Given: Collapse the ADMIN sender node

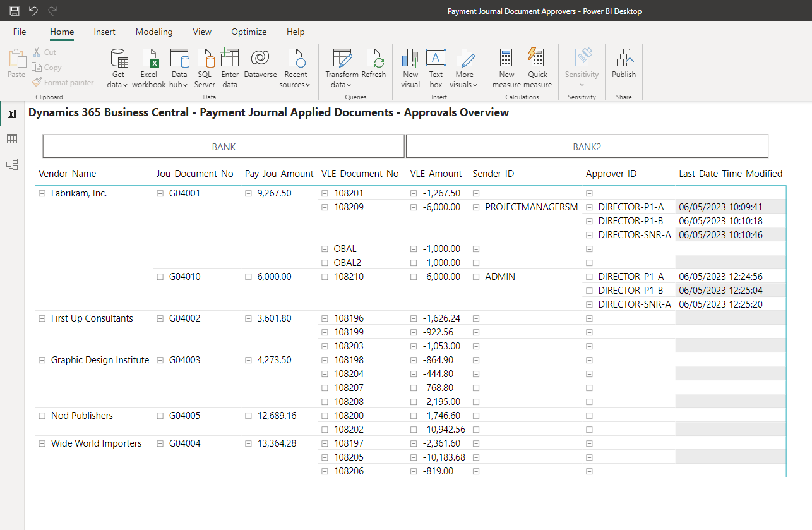Looking at the screenshot, I should point(477,277).
